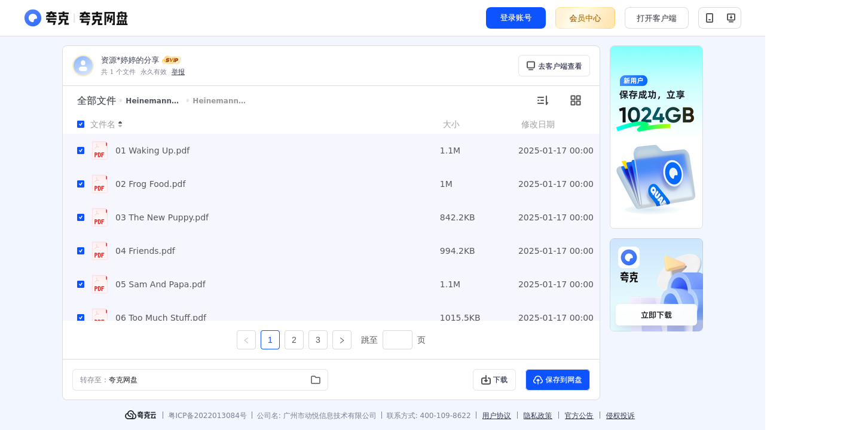The height and width of the screenshot is (430, 868).
Task: Click the 下载 download button
Action: pos(494,380)
